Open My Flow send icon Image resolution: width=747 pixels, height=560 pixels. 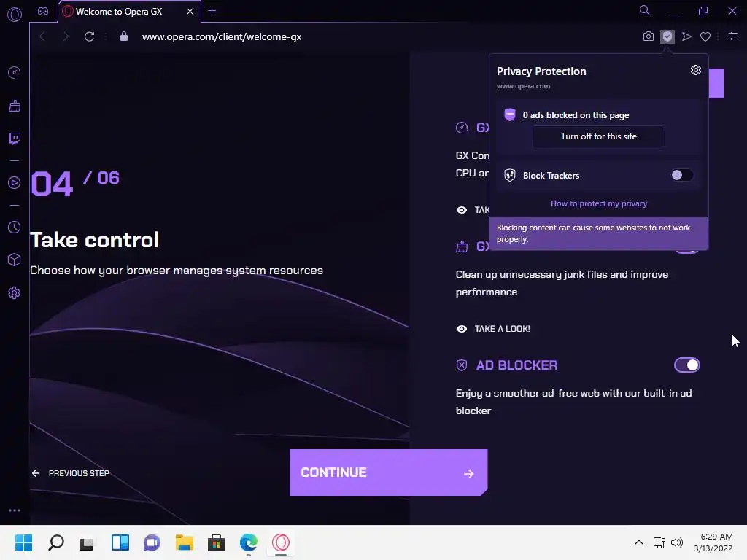(x=686, y=36)
